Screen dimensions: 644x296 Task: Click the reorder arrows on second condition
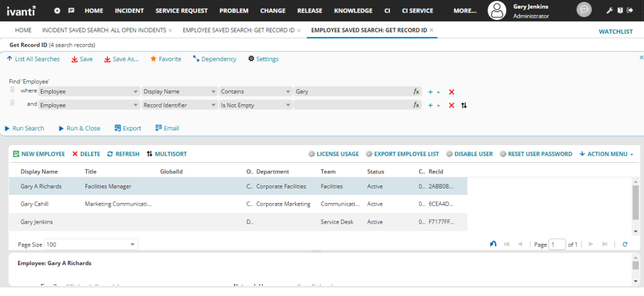[x=464, y=105]
